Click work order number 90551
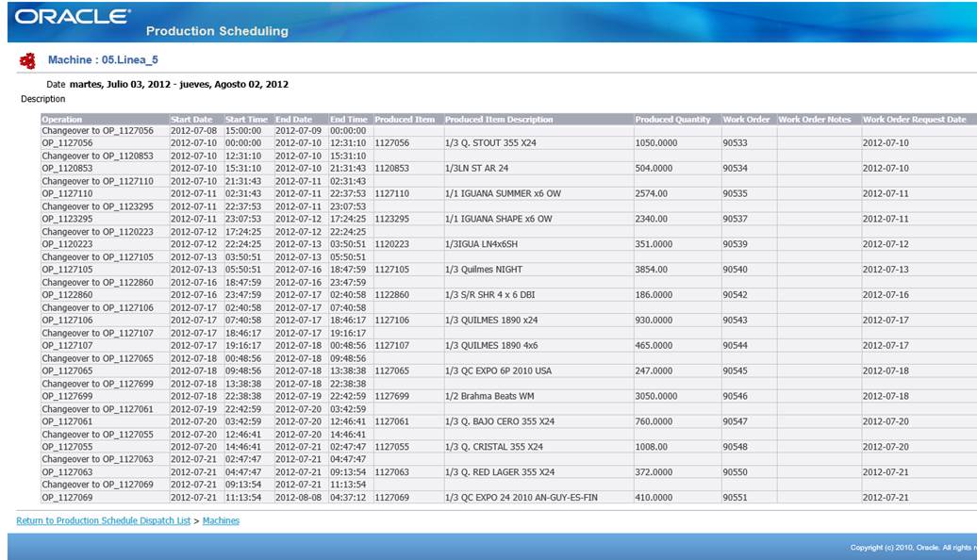 pyautogui.click(x=736, y=498)
